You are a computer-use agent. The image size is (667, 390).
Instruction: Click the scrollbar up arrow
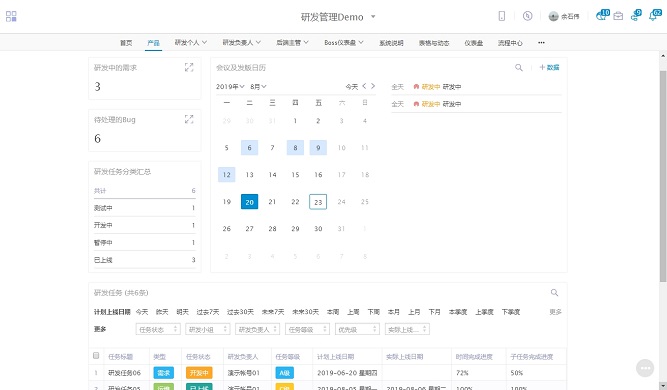click(663, 56)
